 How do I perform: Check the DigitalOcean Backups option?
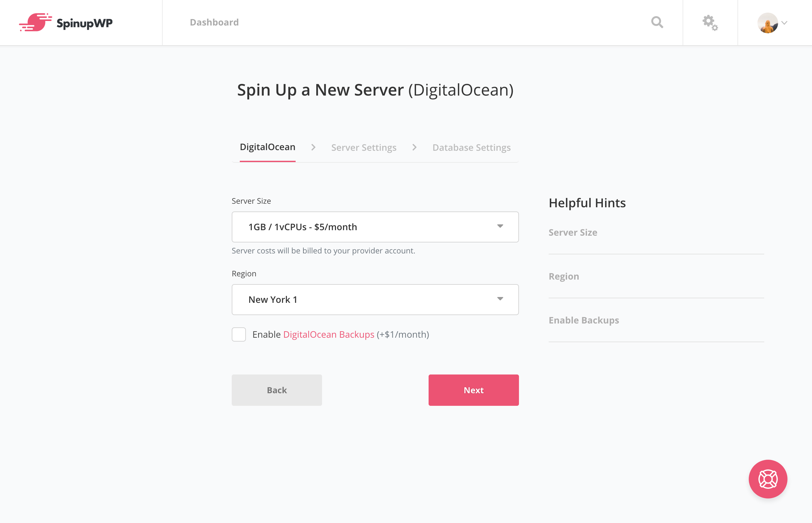point(239,335)
